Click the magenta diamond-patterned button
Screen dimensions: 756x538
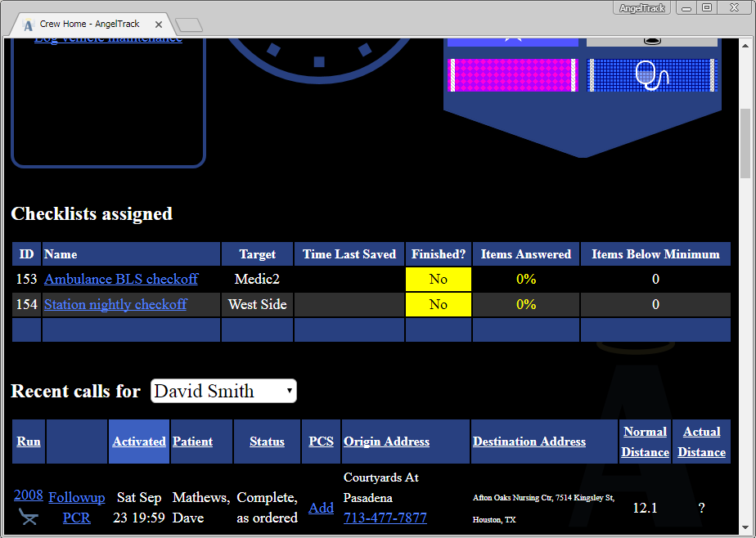(513, 74)
